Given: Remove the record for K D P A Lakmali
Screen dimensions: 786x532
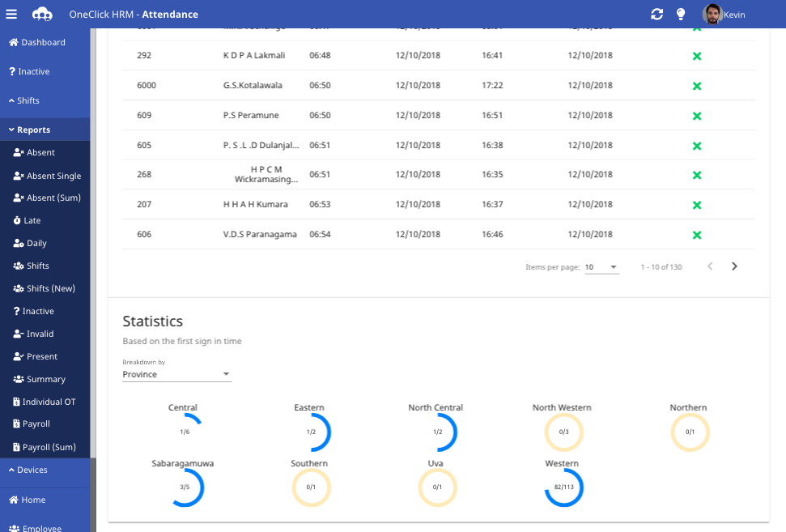Looking at the screenshot, I should (x=697, y=55).
